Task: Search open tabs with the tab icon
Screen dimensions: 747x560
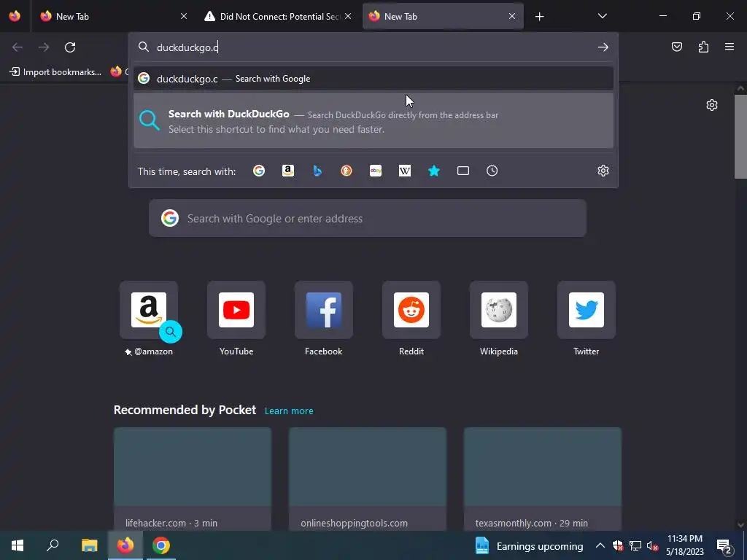Action: pos(463,171)
